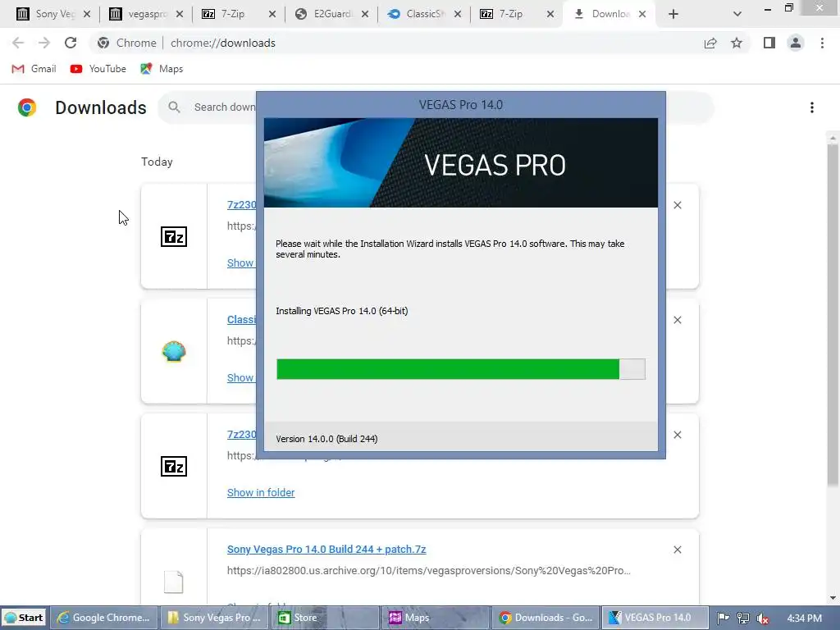Open the Chrome three-dot menu
The width and height of the screenshot is (840, 630).
click(822, 43)
